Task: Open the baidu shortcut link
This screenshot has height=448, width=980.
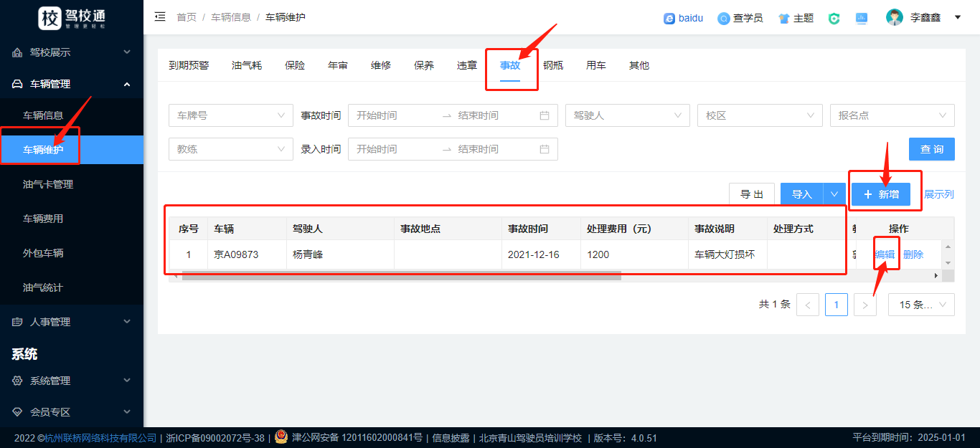Action: (x=683, y=18)
